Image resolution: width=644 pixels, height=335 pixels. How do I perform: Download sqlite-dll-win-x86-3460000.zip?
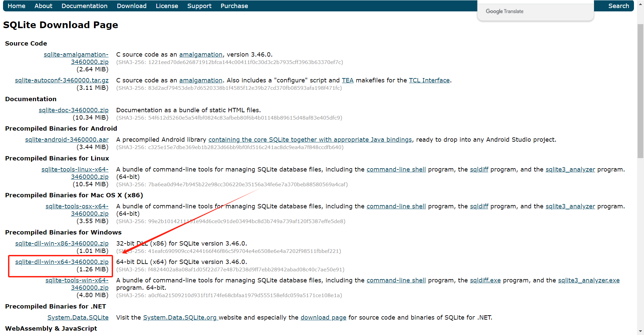[x=62, y=244]
